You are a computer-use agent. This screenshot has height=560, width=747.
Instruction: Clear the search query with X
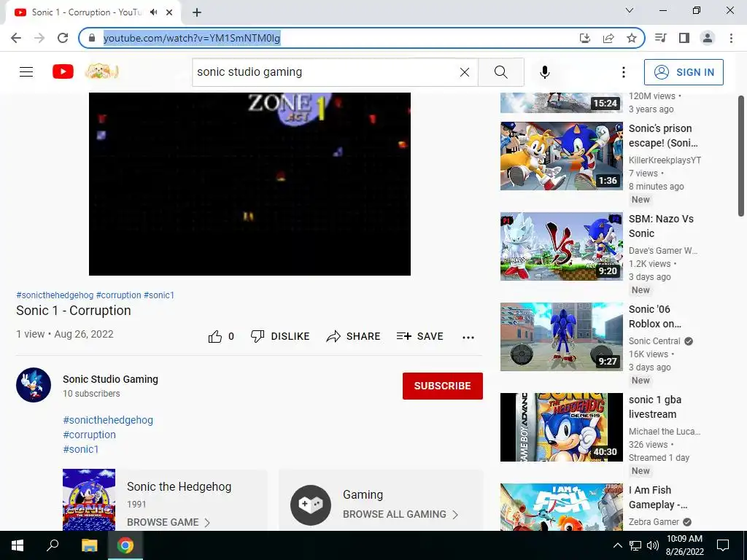[465, 72]
